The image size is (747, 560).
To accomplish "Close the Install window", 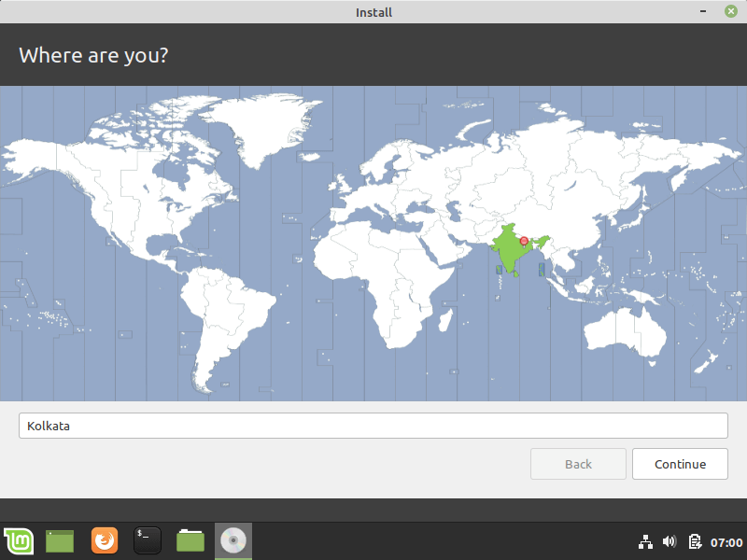I will (731, 11).
